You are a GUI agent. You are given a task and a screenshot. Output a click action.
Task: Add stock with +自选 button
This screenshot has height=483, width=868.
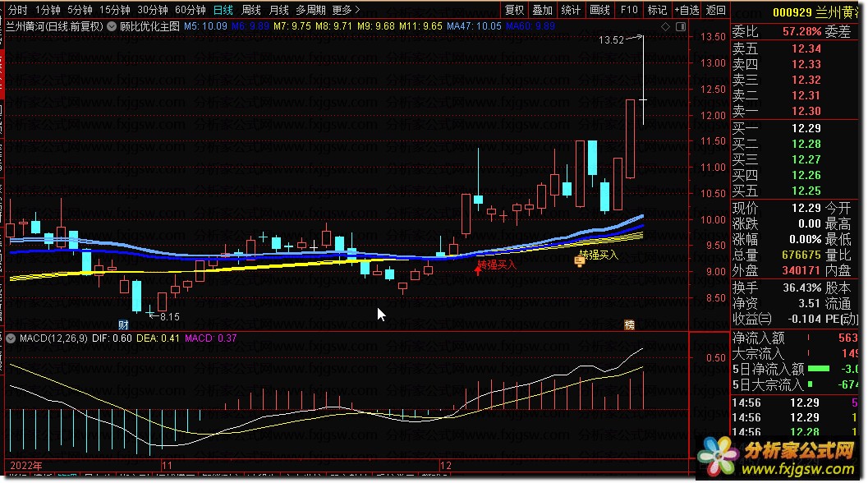point(687,10)
